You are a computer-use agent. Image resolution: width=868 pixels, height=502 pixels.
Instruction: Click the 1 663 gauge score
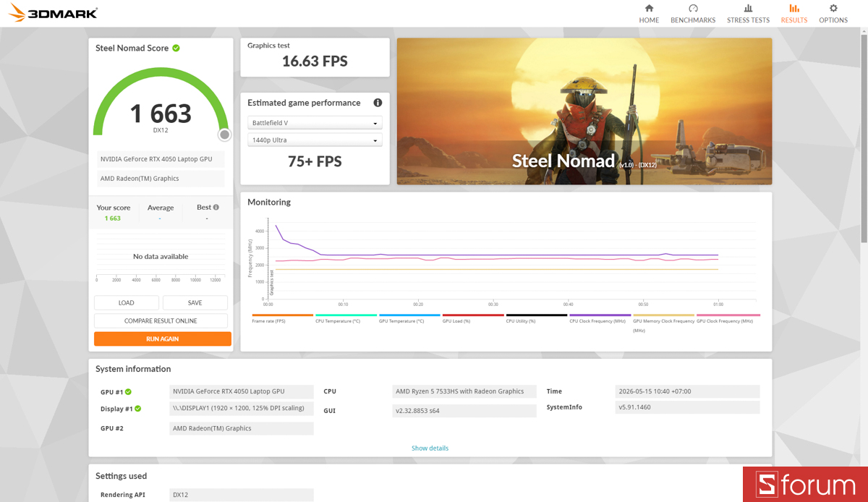(161, 114)
